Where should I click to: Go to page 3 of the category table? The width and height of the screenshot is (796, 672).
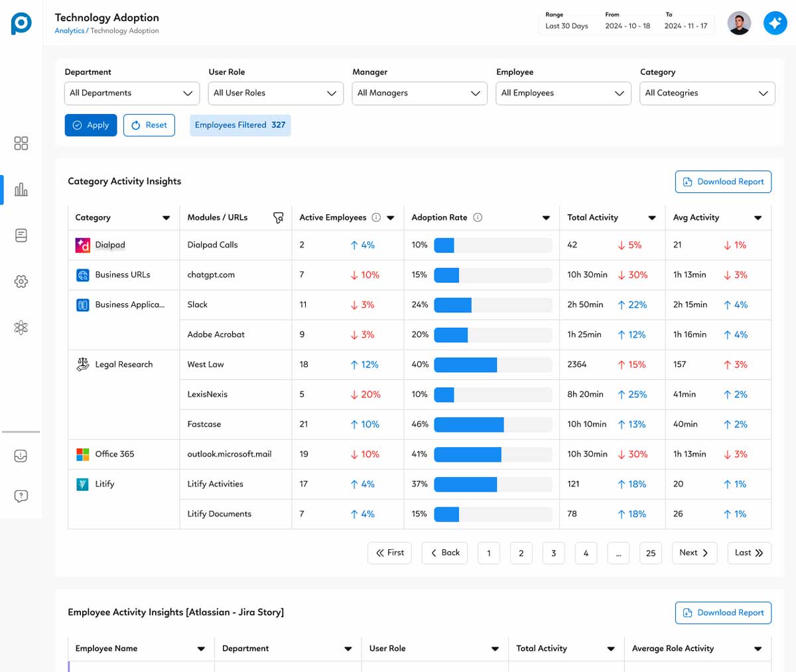coord(553,553)
